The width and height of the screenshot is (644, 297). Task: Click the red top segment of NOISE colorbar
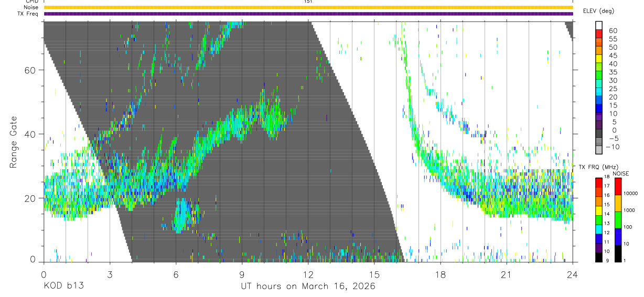[x=617, y=186]
